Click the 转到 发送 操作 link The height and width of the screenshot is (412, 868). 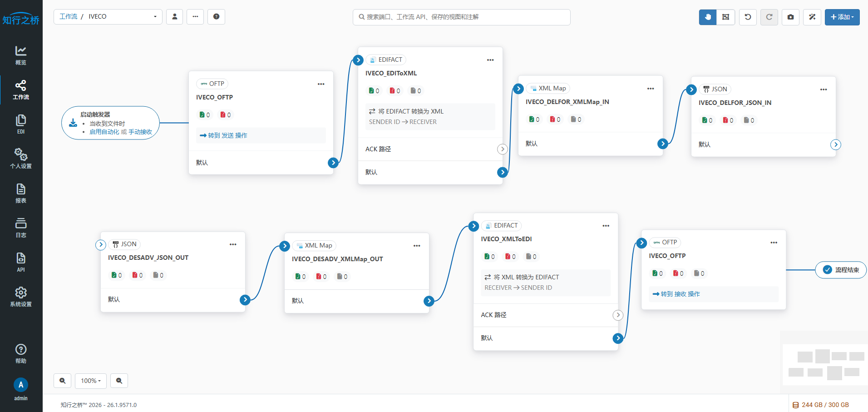[223, 135]
